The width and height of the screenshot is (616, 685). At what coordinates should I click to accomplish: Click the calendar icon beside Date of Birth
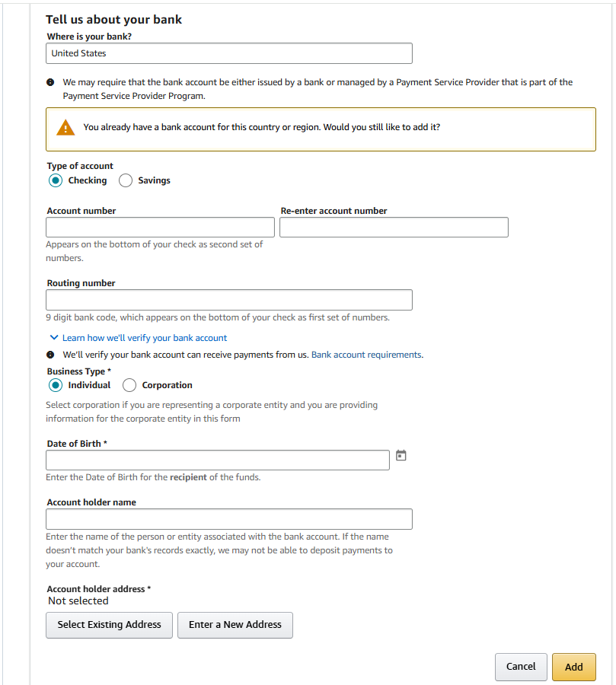[401, 456]
